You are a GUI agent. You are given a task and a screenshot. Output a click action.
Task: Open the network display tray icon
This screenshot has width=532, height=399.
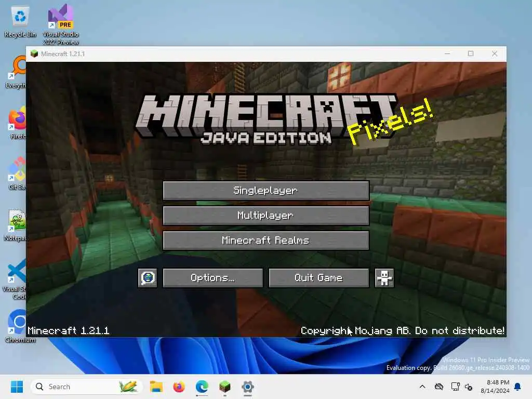[x=455, y=387]
